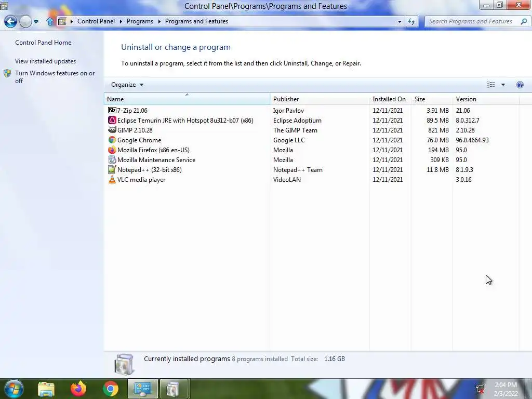Click Programs and Features breadcrumb
The height and width of the screenshot is (399, 532).
click(196, 21)
